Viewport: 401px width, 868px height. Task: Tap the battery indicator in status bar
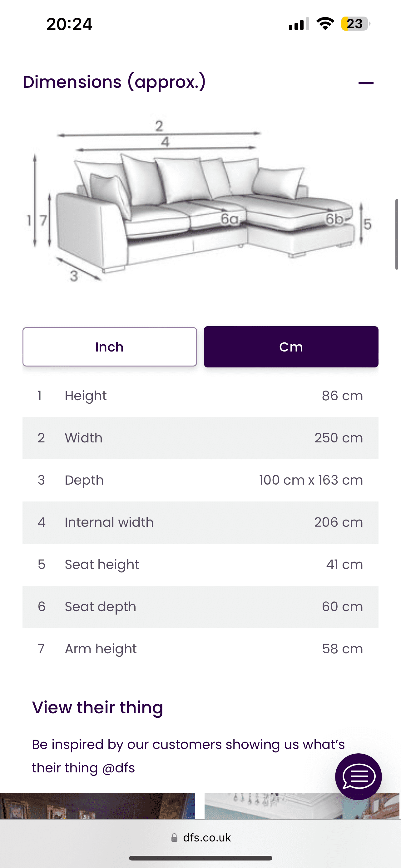point(355,24)
